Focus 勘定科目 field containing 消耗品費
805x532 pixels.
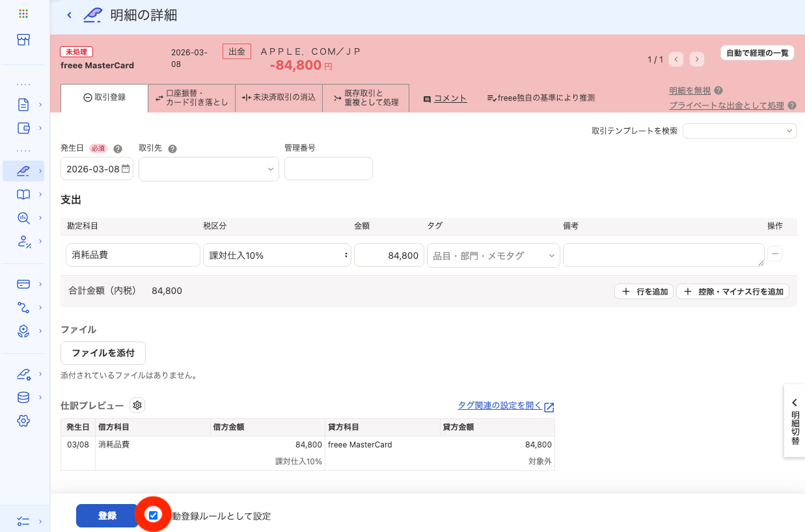coord(133,255)
